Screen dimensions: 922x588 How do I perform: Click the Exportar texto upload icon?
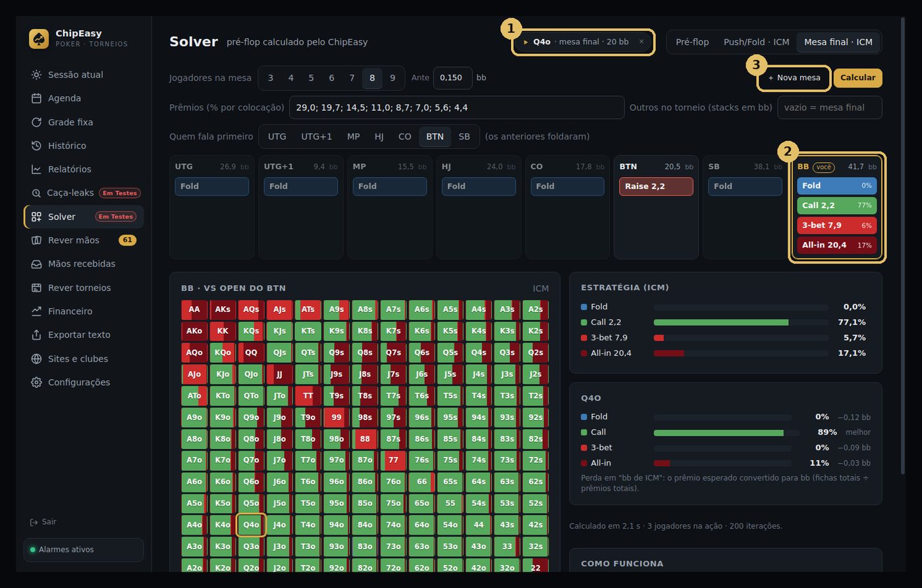click(x=36, y=335)
